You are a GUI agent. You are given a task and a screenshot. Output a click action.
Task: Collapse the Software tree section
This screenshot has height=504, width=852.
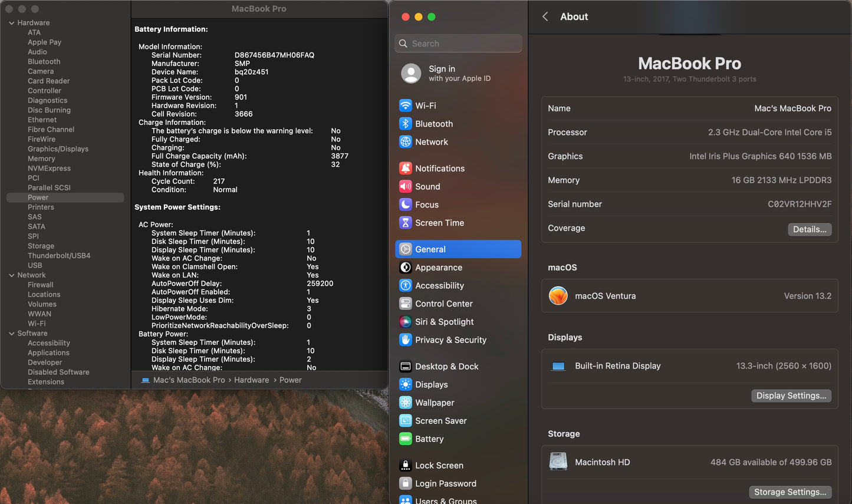(11, 334)
